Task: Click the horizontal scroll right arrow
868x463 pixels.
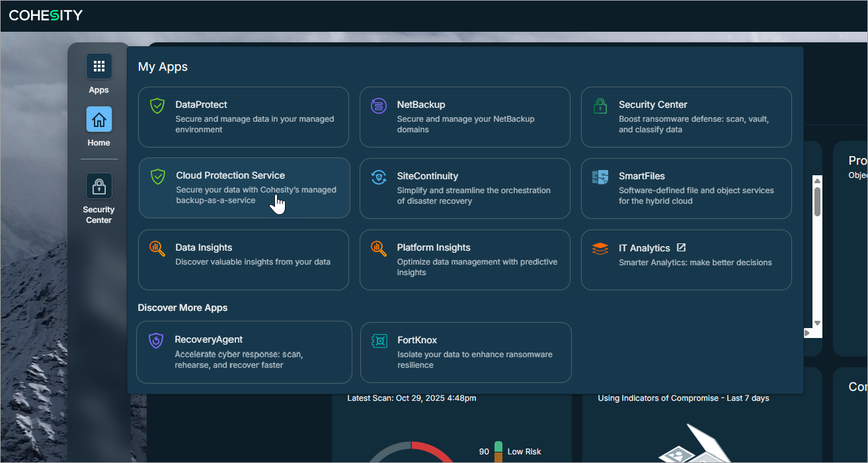Action: (x=807, y=333)
